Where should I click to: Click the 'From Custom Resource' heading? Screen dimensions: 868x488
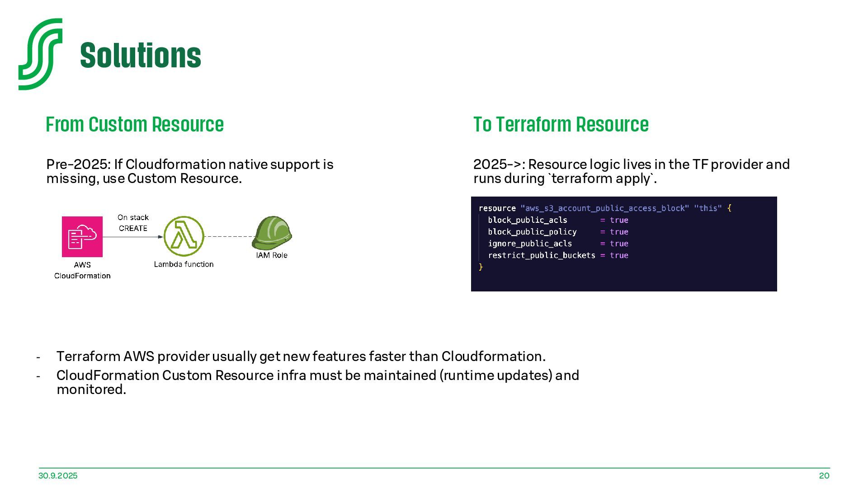135,125
